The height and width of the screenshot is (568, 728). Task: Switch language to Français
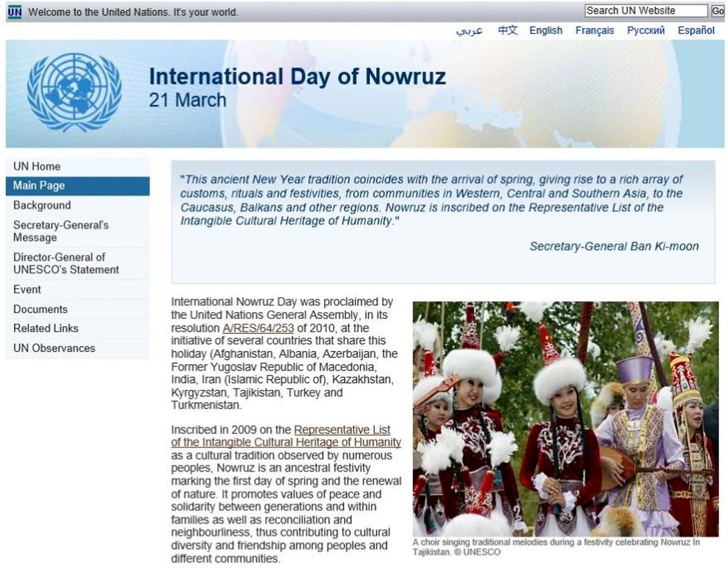595,30
